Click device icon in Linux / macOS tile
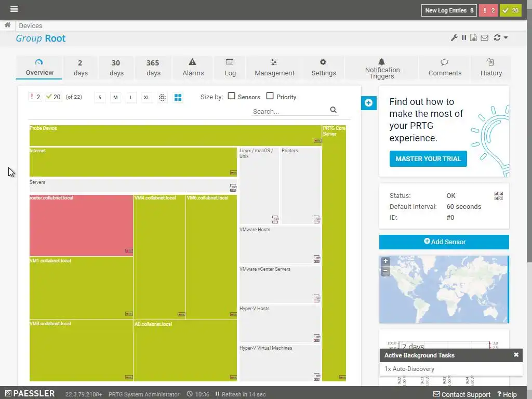The image size is (532, 399). point(275,220)
